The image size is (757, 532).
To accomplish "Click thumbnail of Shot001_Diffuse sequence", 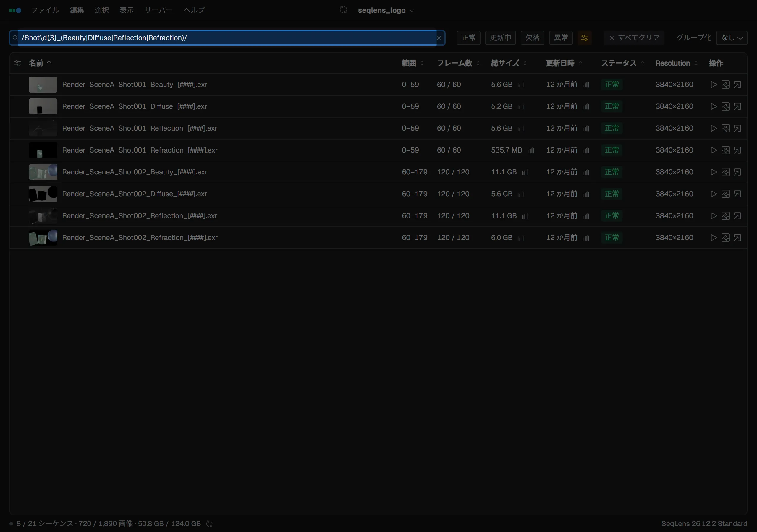I will click(43, 106).
